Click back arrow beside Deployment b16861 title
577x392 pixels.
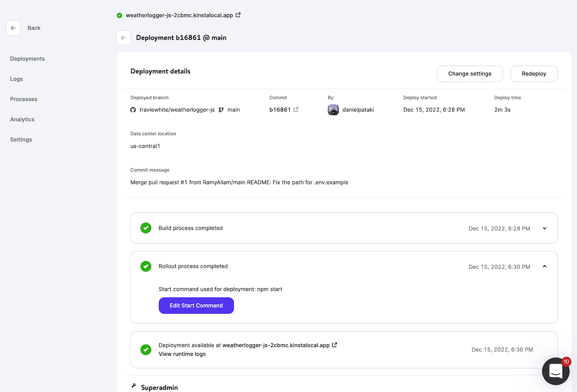(x=124, y=38)
